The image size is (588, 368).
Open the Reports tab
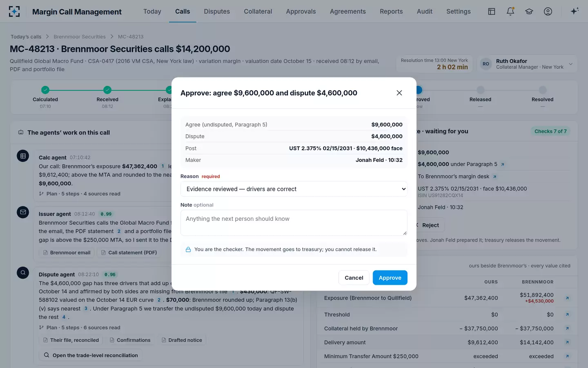tap(391, 11)
